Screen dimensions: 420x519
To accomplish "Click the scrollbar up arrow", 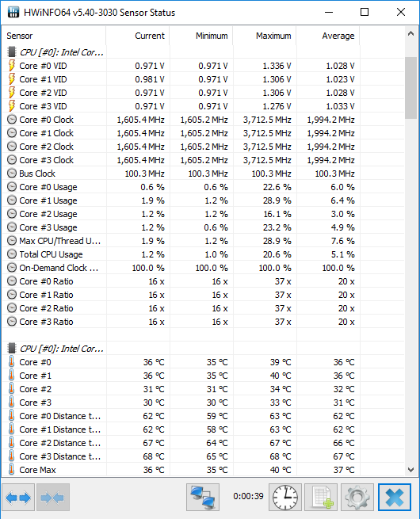I will pyautogui.click(x=410, y=33).
